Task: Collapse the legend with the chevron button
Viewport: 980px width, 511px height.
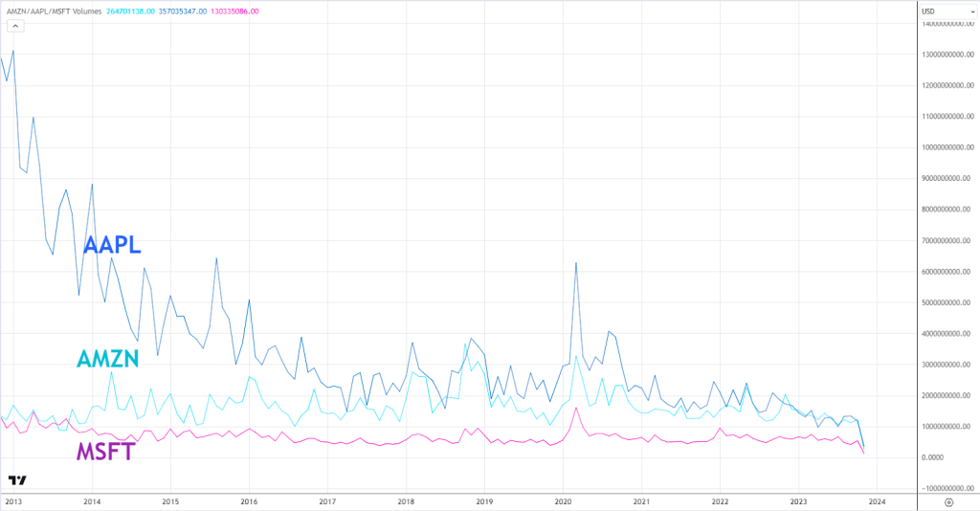Action: coord(15,26)
